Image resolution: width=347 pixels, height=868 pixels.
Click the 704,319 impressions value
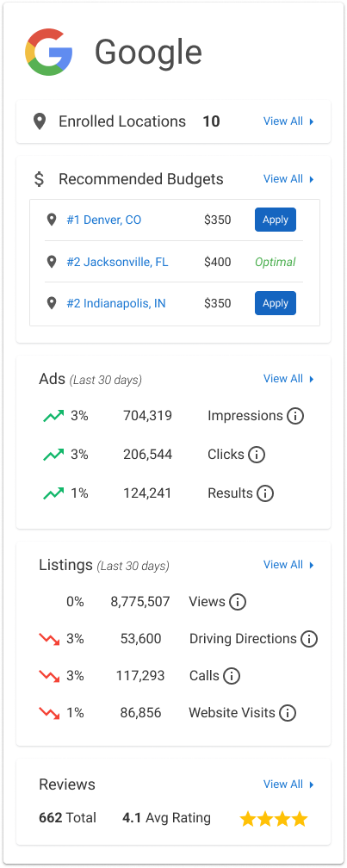click(147, 416)
